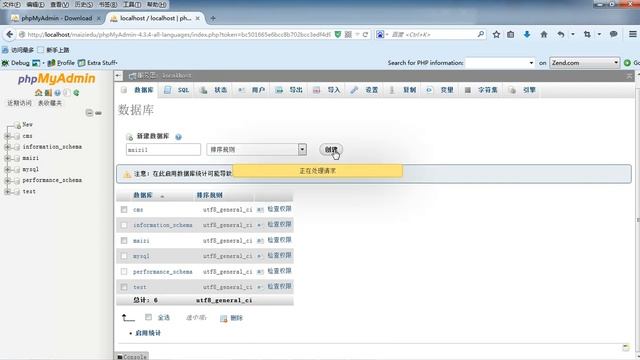Switch to the phpMyAdmin - Download browser tab
Screen dimensions: 640x360
pyautogui.click(x=56, y=18)
